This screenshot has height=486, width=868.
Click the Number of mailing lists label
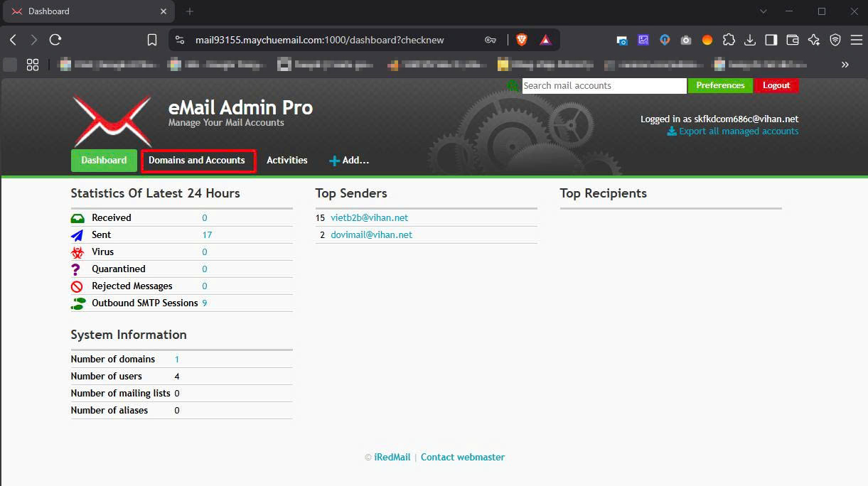point(121,394)
